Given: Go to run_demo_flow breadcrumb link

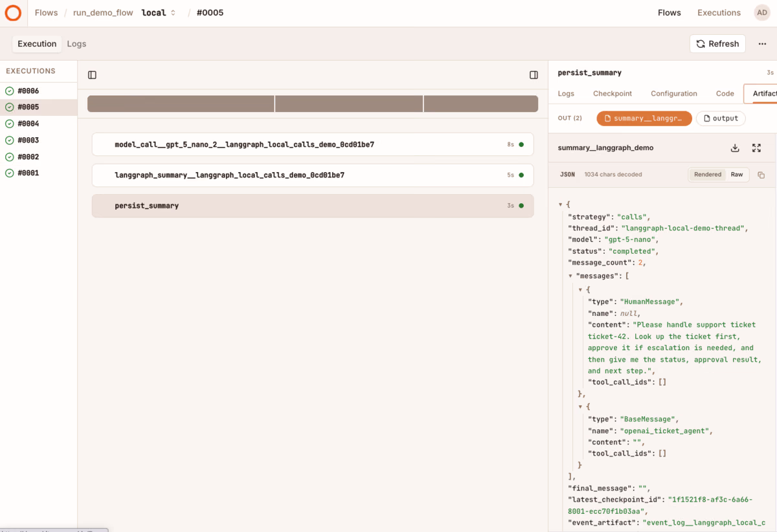Looking at the screenshot, I should coord(103,13).
